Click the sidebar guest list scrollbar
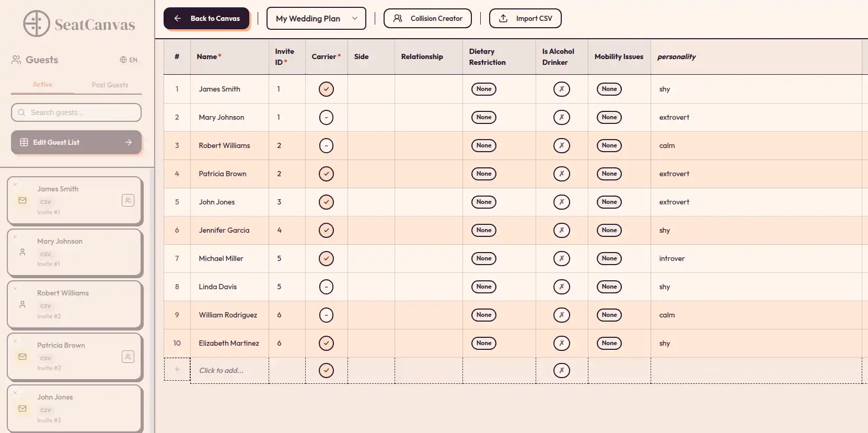 (x=152, y=300)
